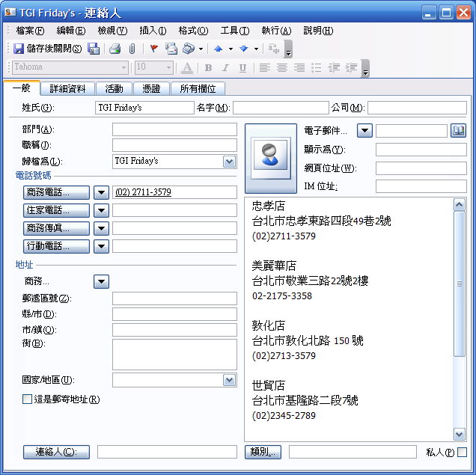The height and width of the screenshot is (475, 476).
Task: Open the 行動電話 phone type dropdown arrow
Action: (x=101, y=246)
